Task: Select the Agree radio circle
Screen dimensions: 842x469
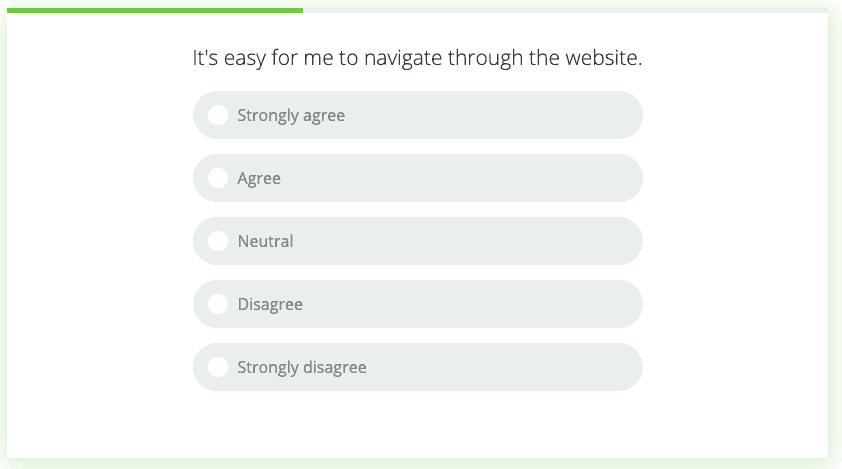Action: tap(218, 178)
